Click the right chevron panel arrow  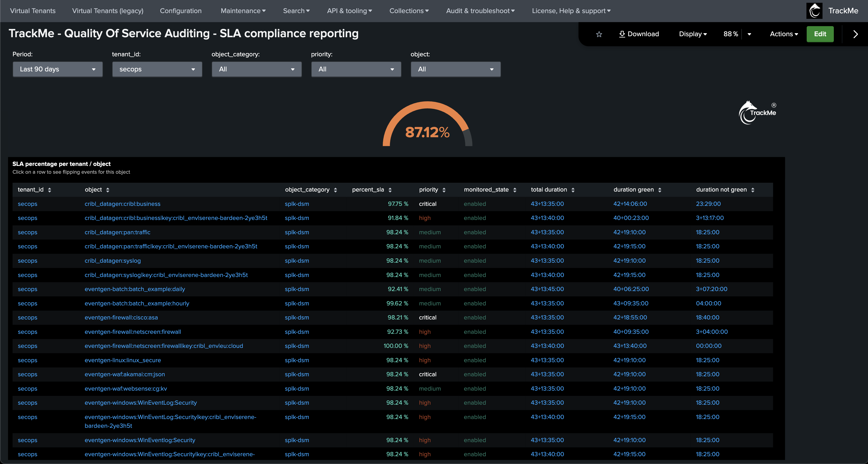[855, 34]
